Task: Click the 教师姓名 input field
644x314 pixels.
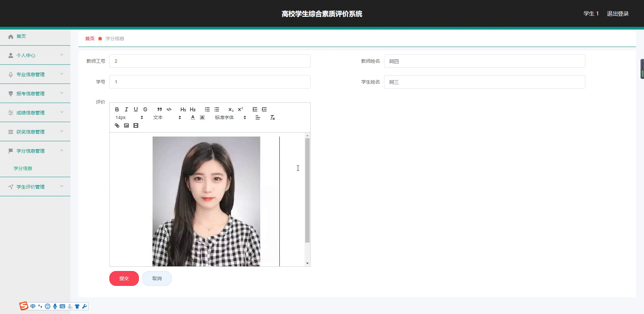Action: (485, 61)
